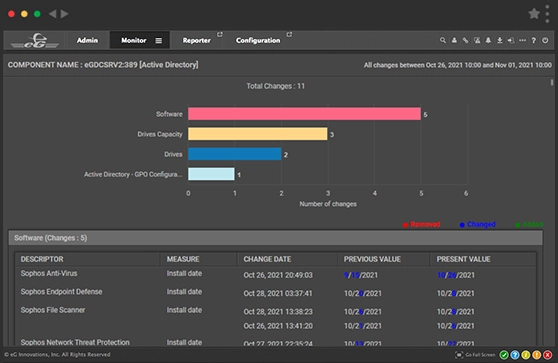The width and height of the screenshot is (558, 363).
Task: Click the Drives Capacity chart axis label
Action: (160, 134)
